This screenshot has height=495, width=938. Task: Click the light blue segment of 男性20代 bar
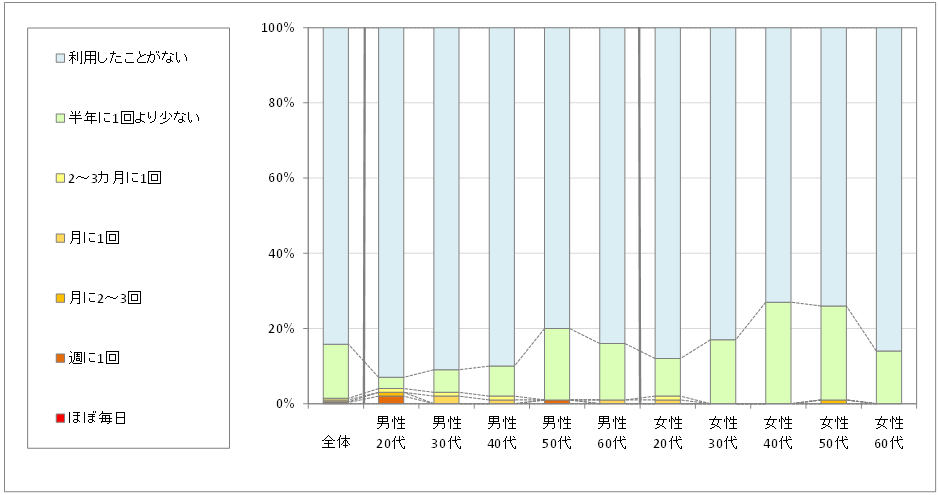[390, 200]
